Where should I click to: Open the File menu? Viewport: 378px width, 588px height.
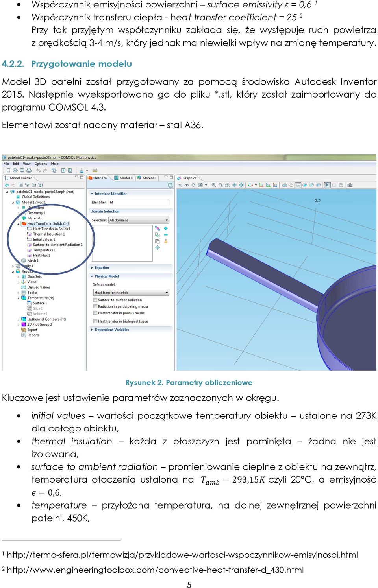coord(6,164)
